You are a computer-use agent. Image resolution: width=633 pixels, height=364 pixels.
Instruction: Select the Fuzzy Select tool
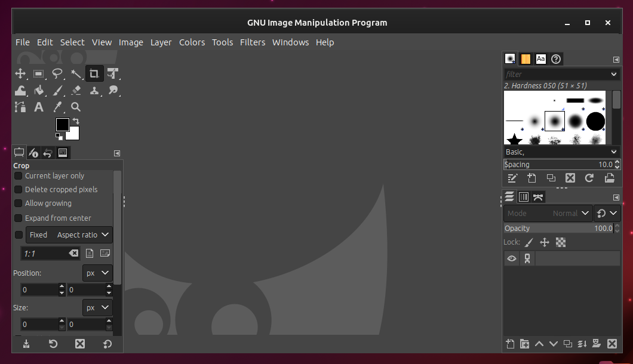pos(76,73)
